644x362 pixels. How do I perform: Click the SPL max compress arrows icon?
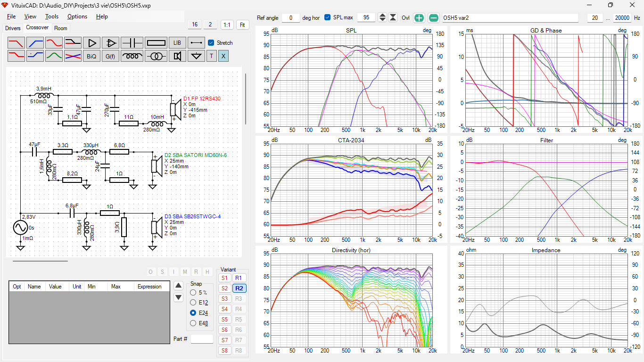393,18
